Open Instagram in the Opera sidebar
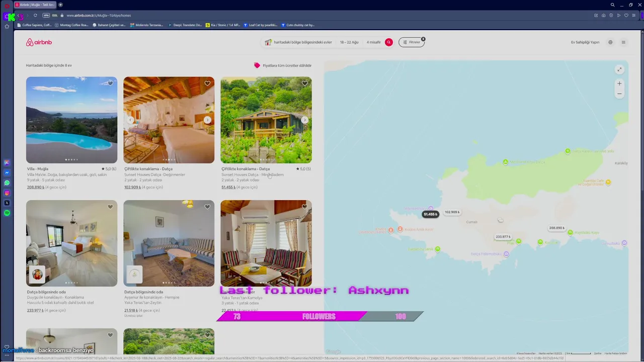 [x=7, y=193]
